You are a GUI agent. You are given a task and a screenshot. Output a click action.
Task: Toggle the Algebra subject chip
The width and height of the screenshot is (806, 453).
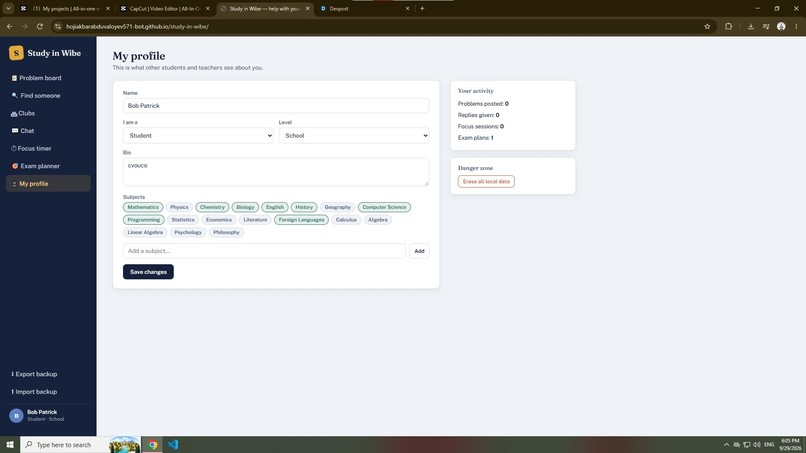(378, 220)
